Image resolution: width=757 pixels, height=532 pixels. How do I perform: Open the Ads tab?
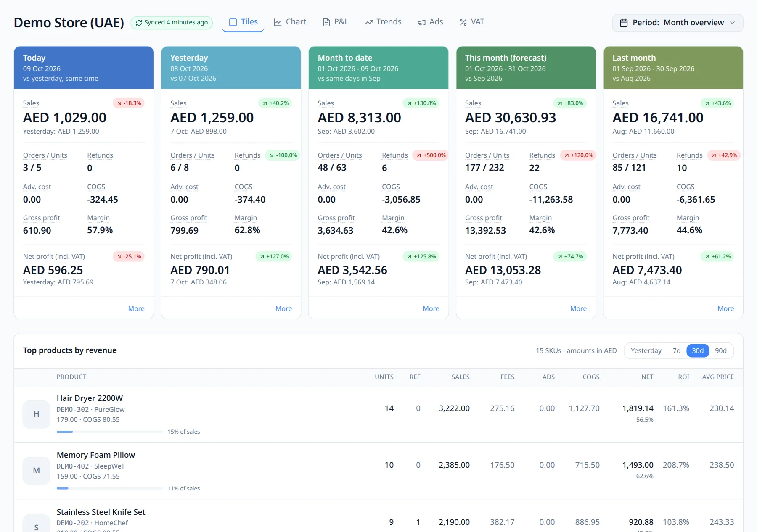click(430, 22)
